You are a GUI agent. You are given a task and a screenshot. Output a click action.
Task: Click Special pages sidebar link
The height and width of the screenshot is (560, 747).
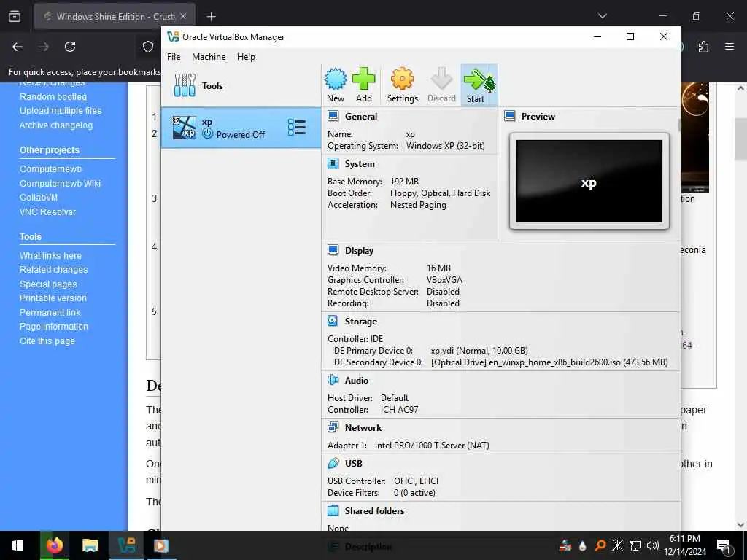[48, 284]
